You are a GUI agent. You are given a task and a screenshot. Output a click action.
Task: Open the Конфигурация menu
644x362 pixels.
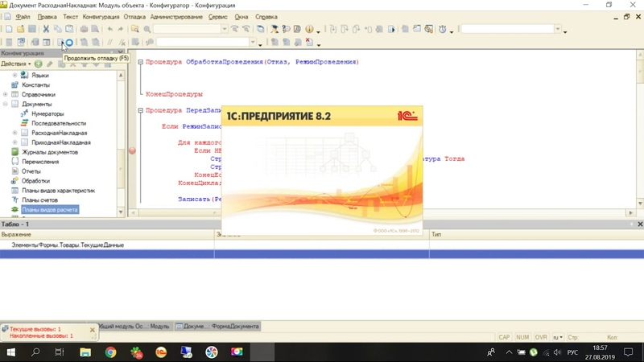[101, 17]
